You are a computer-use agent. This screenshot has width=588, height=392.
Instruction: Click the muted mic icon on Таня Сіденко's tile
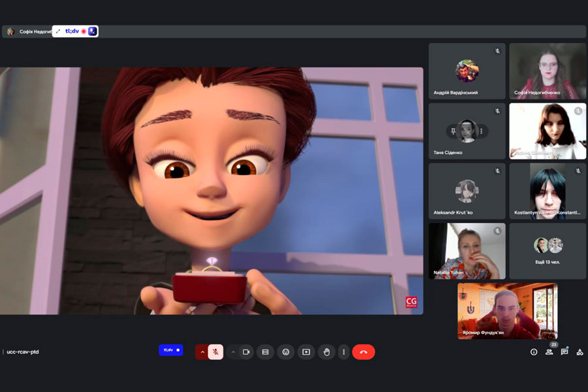[497, 111]
